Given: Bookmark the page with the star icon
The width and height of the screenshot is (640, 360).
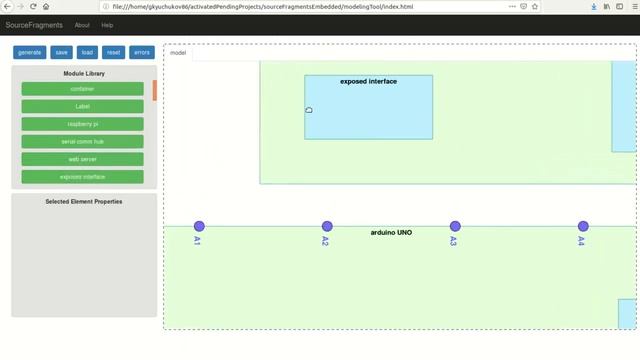Looking at the screenshot, I should click(535, 7).
